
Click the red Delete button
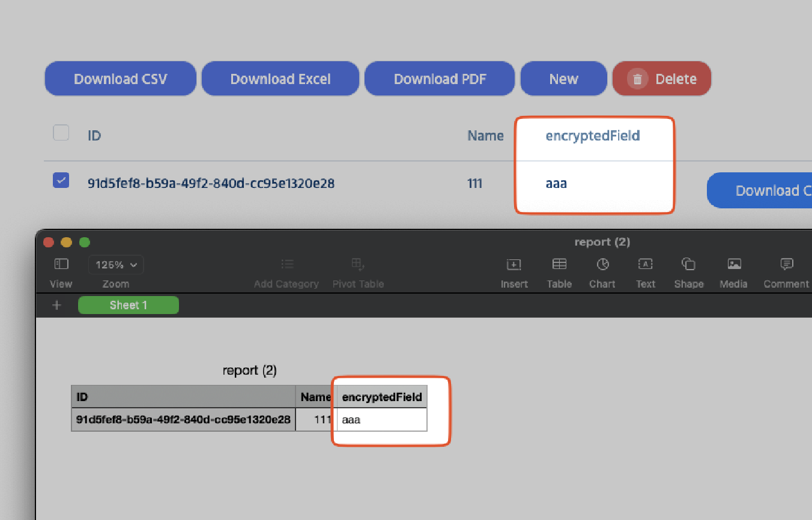coord(662,79)
